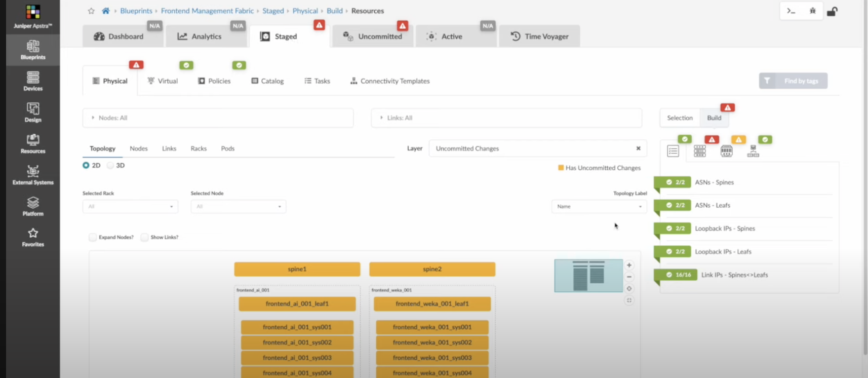Open the Connectivity Templates tab
Viewport: 868px width, 378px height.
pyautogui.click(x=389, y=81)
